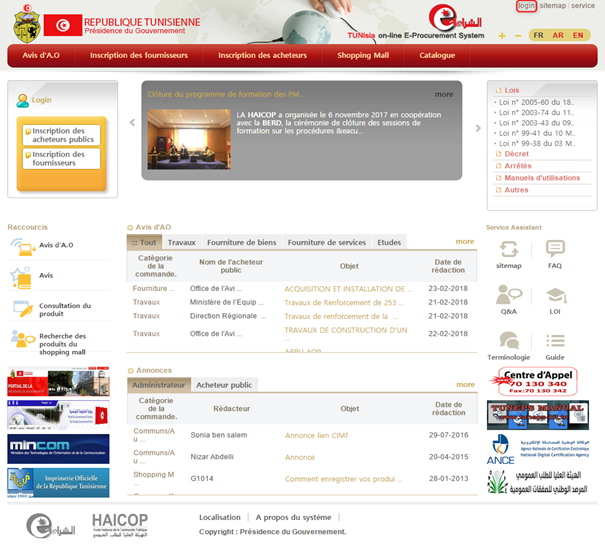
Task: Switch to Fourniture de biens tab
Action: point(241,242)
